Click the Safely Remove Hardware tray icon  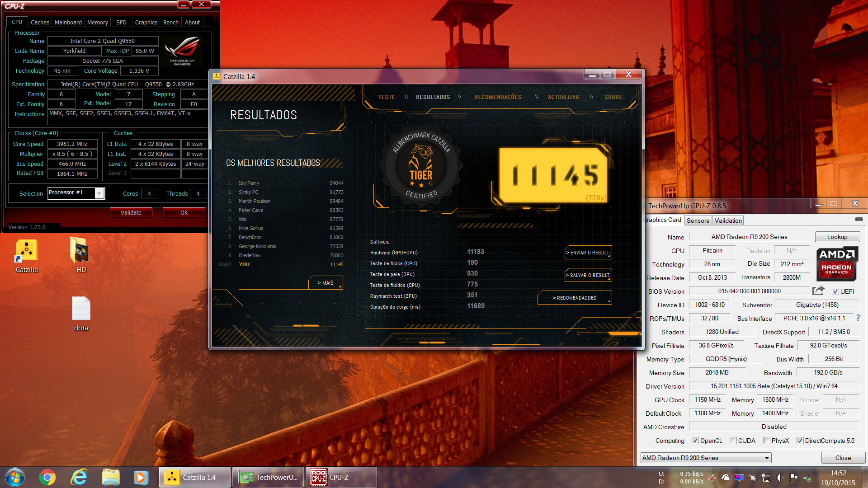pyautogui.click(x=808, y=479)
